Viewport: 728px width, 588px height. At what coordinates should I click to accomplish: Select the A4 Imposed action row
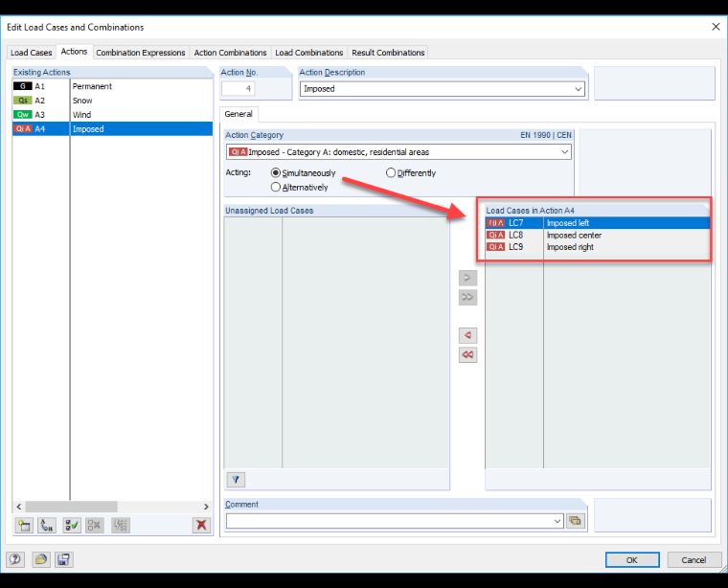[x=112, y=129]
